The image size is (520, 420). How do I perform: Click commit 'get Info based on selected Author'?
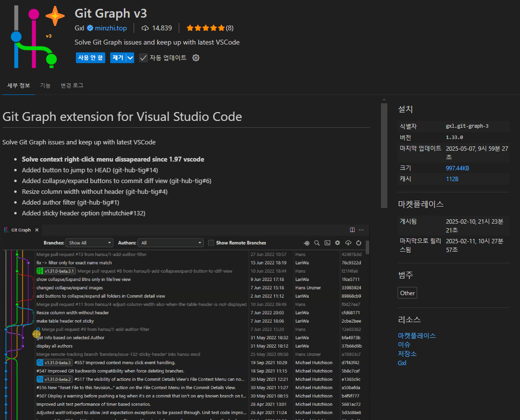(71, 338)
